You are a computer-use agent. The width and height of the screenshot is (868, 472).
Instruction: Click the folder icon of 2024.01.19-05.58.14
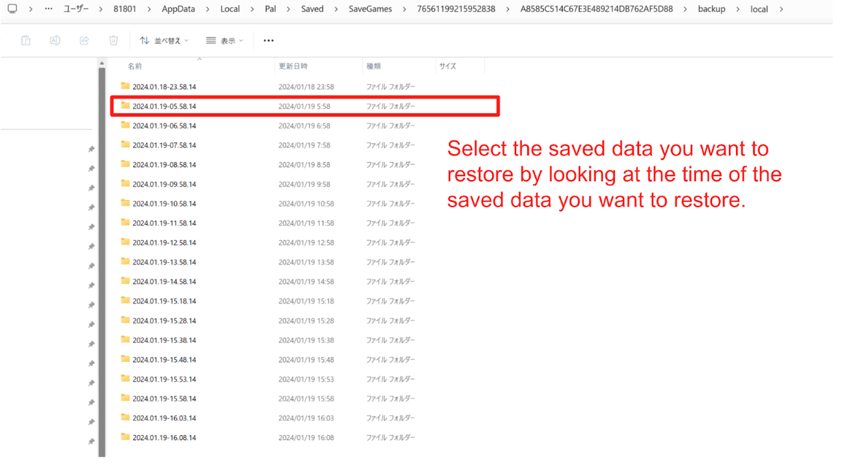tap(125, 106)
